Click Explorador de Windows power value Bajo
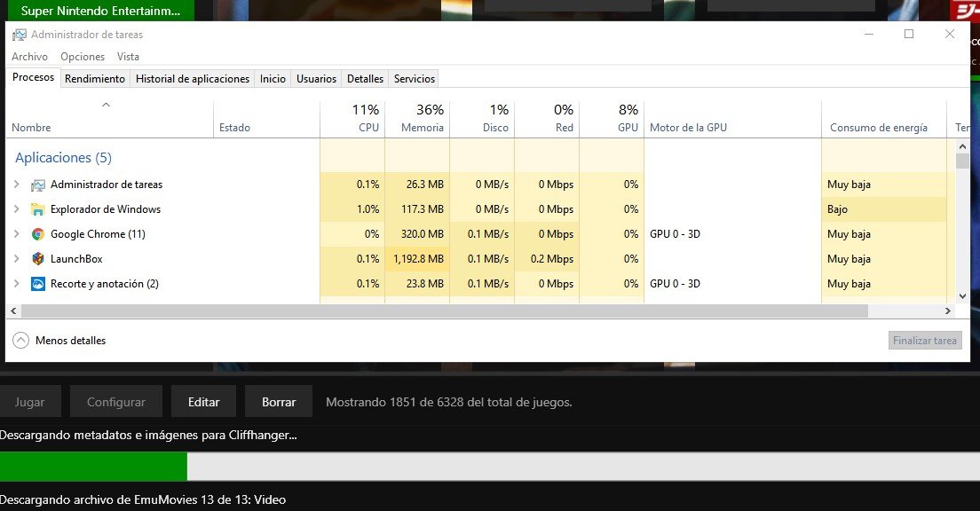Viewport: 980px width, 511px height. (837, 209)
